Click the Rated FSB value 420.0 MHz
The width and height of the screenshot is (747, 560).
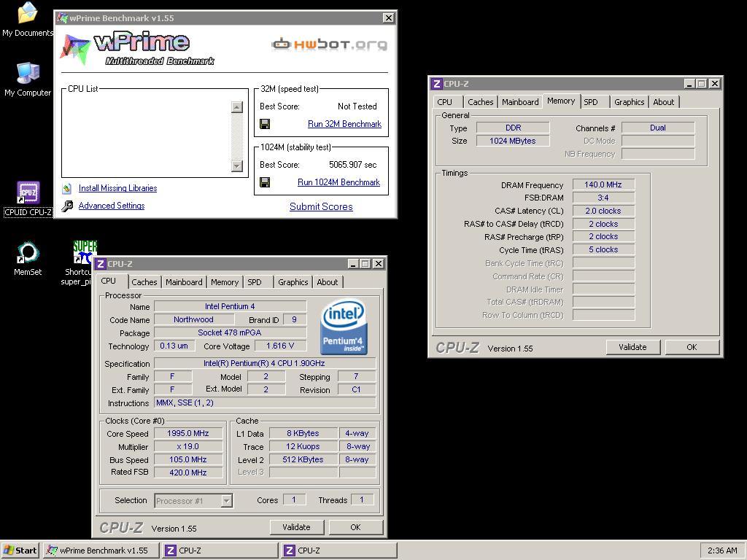pos(188,472)
